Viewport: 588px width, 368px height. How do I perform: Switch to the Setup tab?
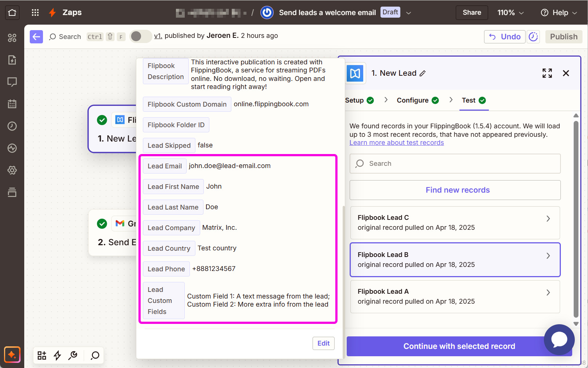click(x=359, y=100)
